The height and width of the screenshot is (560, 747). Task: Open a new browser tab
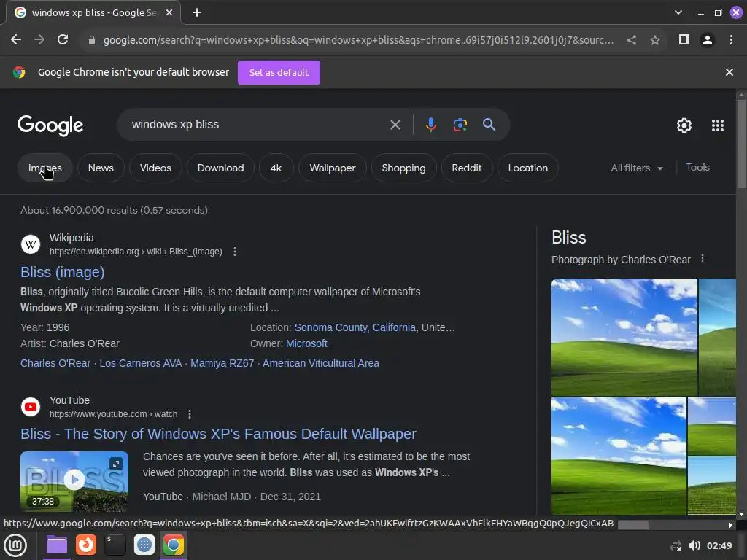[x=197, y=13]
